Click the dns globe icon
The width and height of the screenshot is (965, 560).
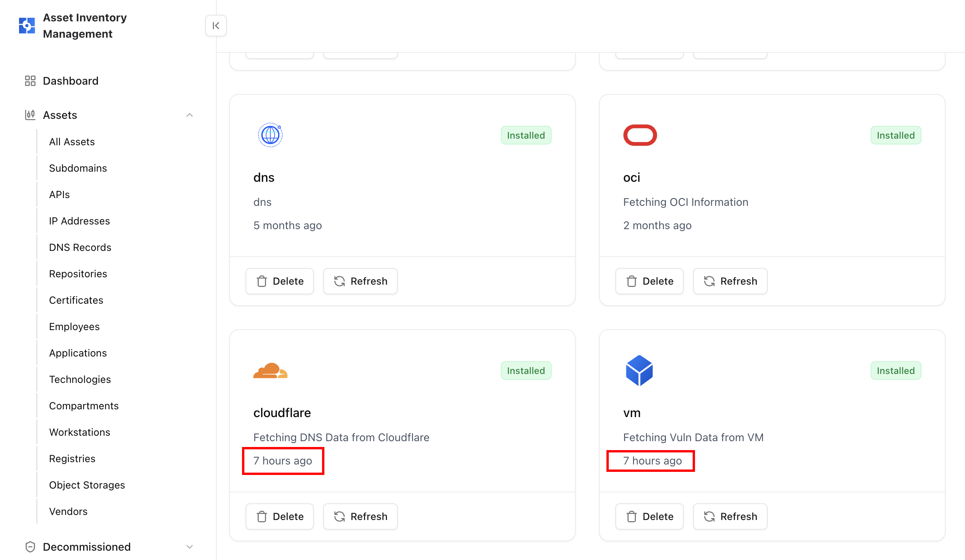[x=270, y=135]
